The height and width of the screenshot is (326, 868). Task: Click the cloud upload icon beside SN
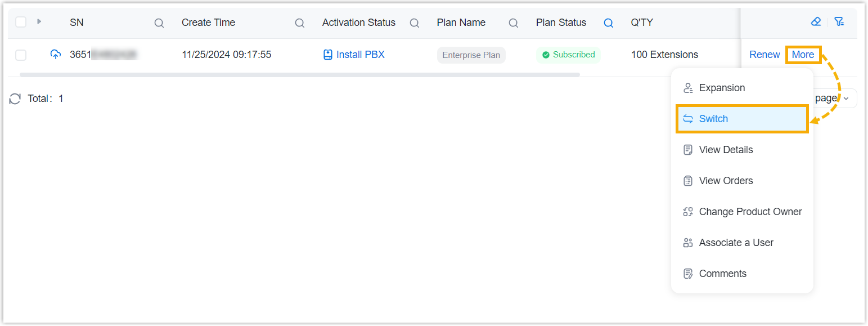point(55,55)
